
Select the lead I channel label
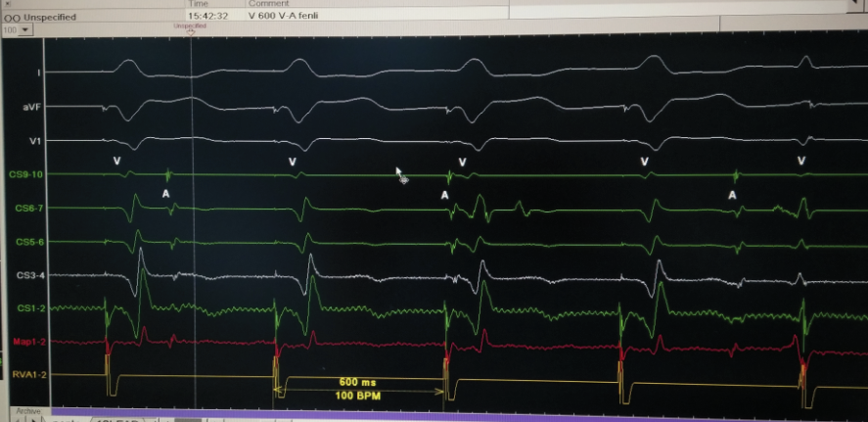coord(38,72)
